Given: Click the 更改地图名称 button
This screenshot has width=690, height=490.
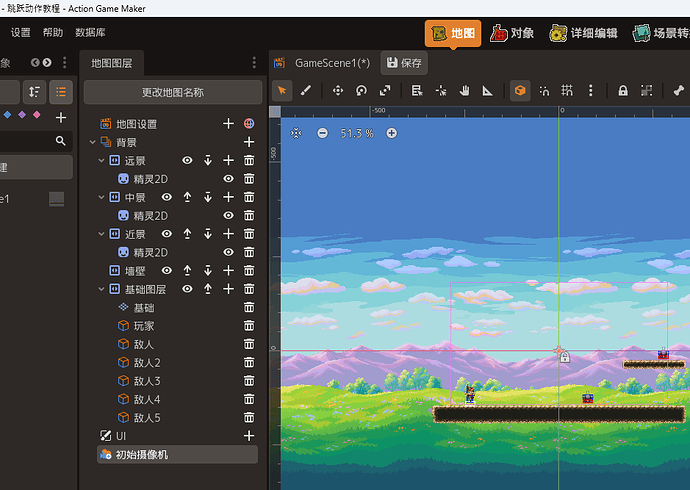Looking at the screenshot, I should click(173, 92).
